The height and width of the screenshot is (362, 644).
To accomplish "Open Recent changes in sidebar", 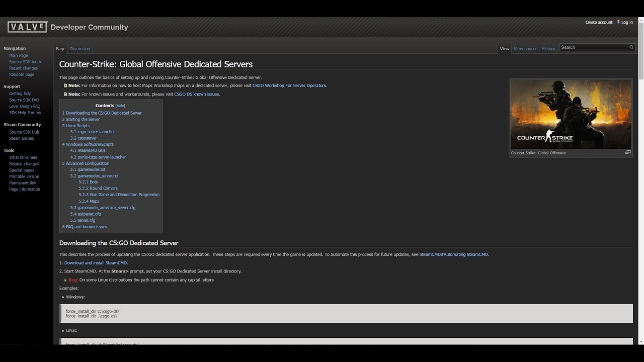I will (23, 68).
